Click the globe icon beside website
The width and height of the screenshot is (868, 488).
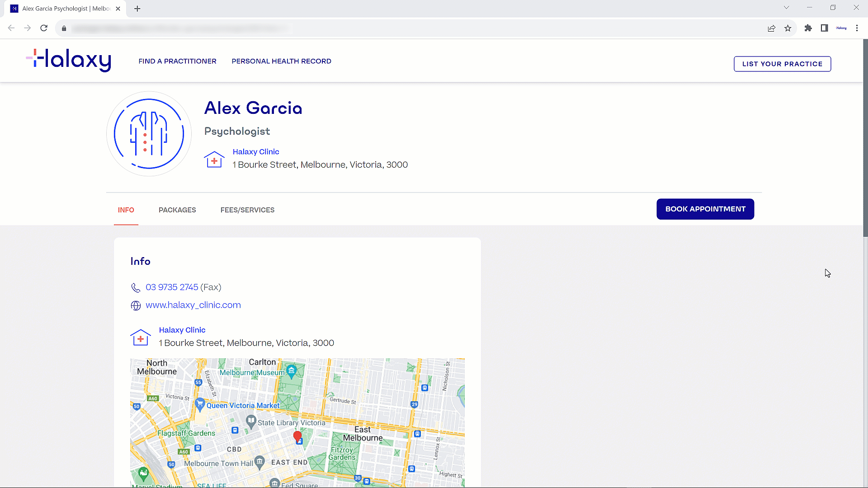(x=136, y=306)
